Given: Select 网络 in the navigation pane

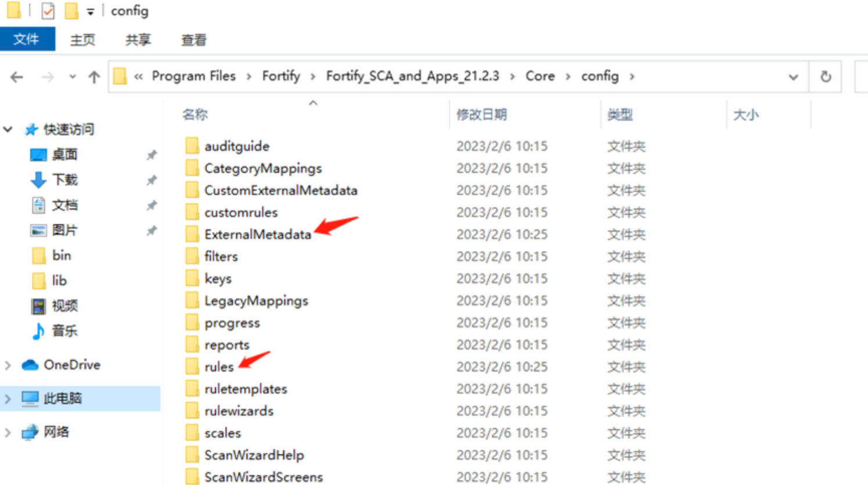Looking at the screenshot, I should [x=56, y=432].
